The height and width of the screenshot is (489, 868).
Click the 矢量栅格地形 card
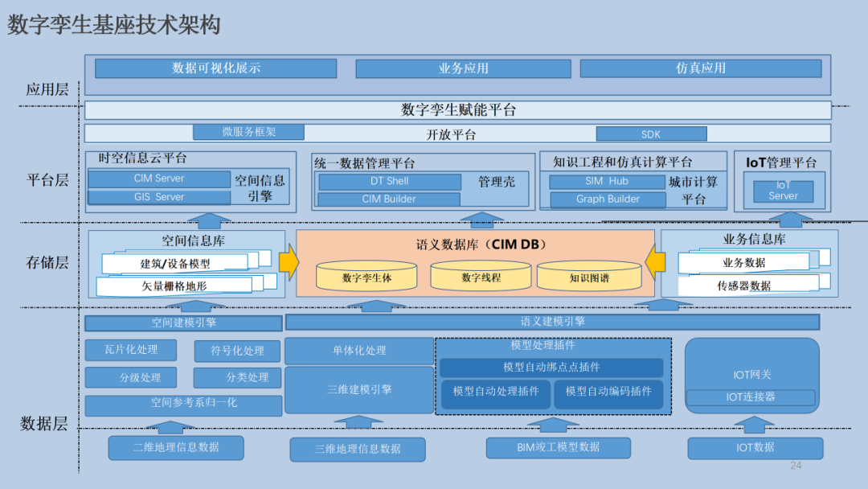click(x=174, y=286)
